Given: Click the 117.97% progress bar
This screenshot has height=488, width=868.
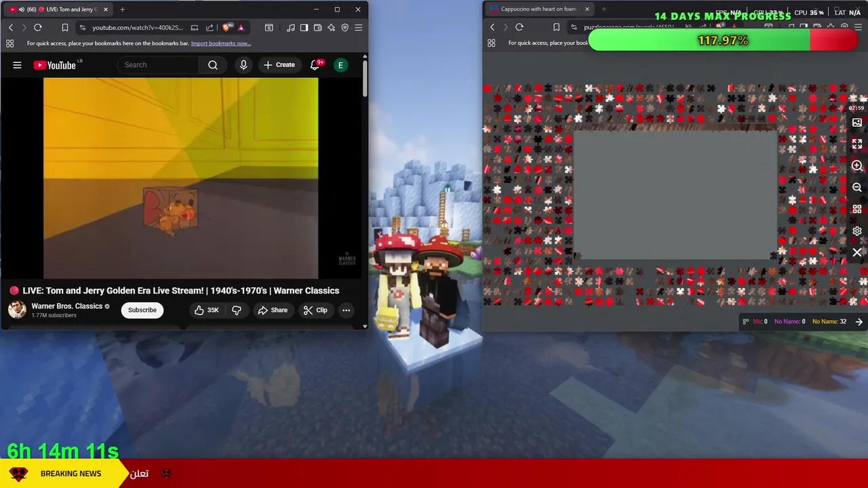Looking at the screenshot, I should tap(724, 41).
